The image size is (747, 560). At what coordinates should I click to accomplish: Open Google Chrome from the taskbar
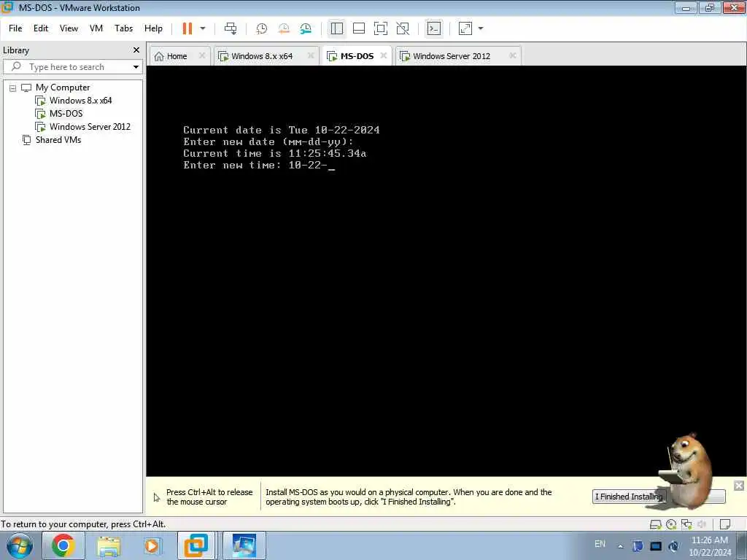[63, 545]
